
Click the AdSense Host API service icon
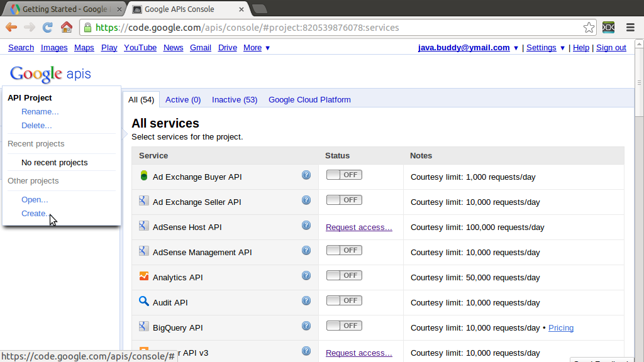144,226
